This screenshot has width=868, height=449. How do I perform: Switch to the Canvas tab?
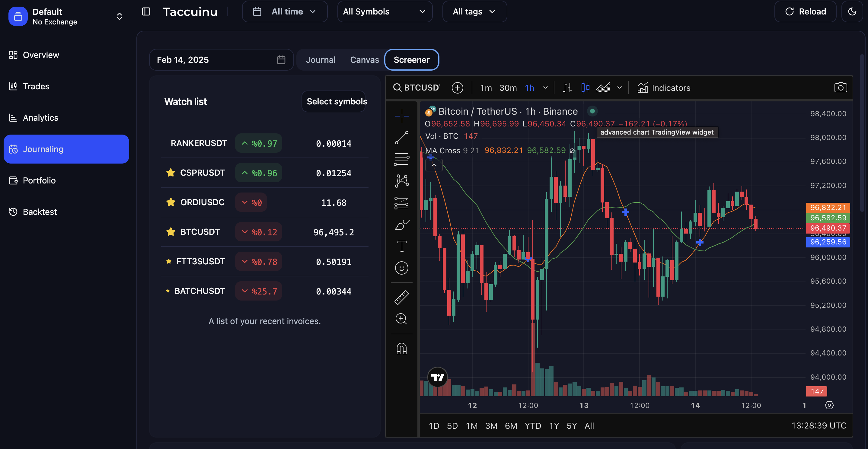pos(364,60)
